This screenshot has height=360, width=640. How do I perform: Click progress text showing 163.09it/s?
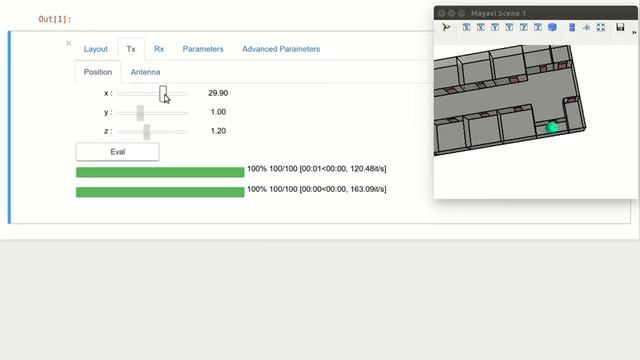click(x=317, y=189)
